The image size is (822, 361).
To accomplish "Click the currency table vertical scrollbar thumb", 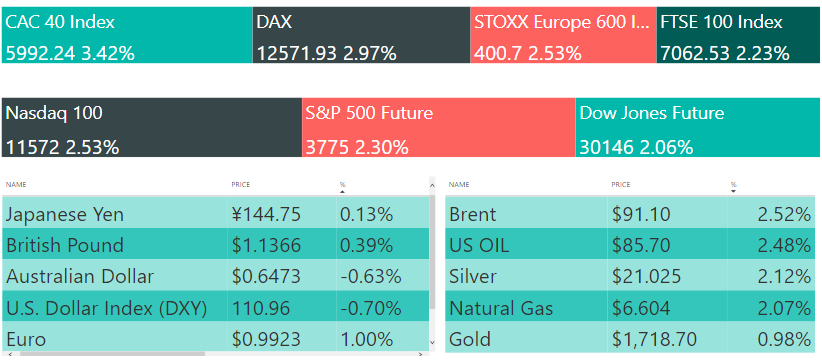I will pos(432,251).
